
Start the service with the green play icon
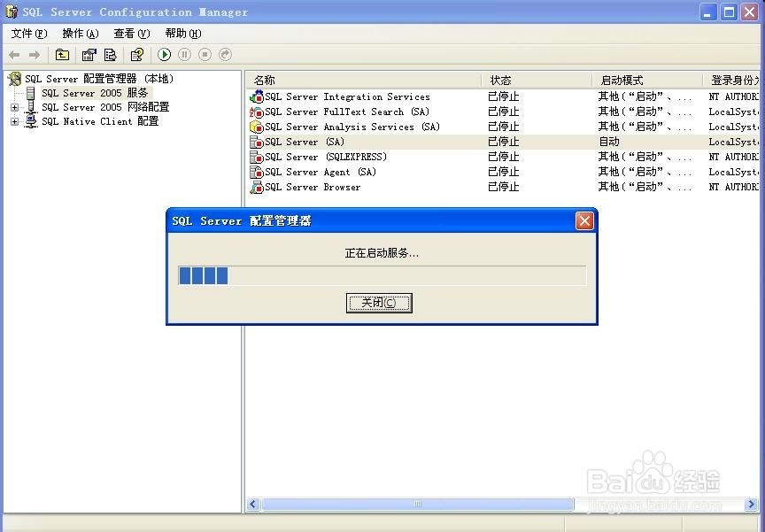coord(165,55)
